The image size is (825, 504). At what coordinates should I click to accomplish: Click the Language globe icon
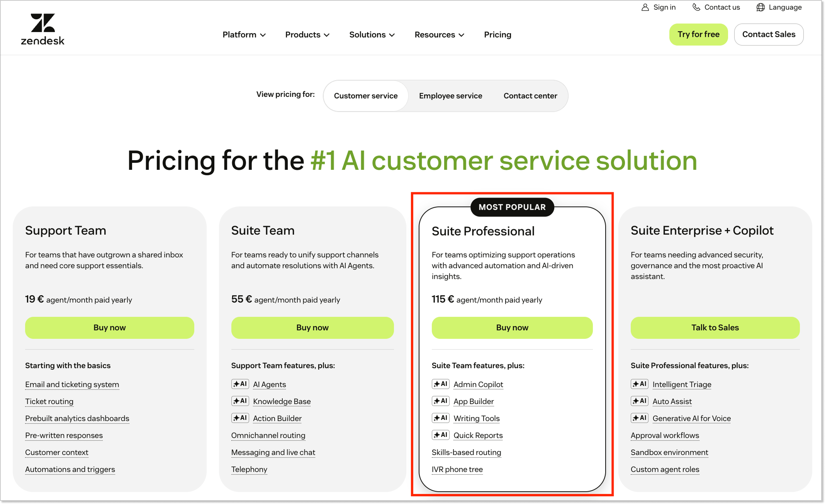point(760,7)
